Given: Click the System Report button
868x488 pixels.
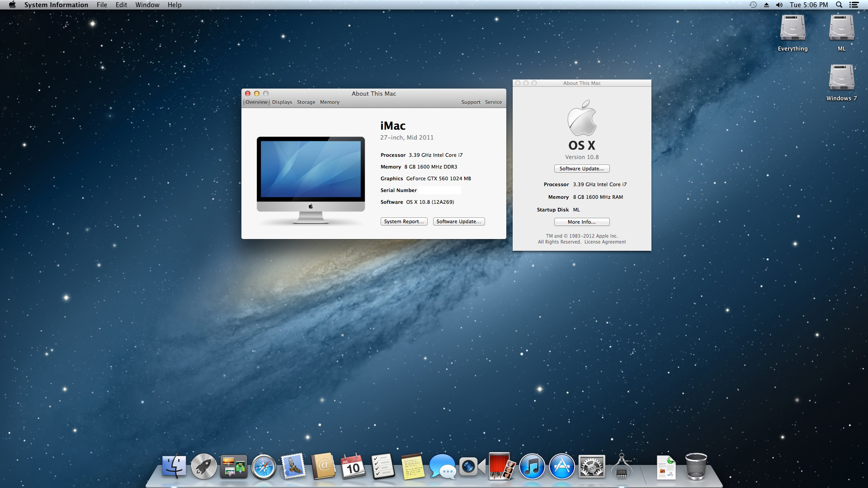Looking at the screenshot, I should click(404, 221).
